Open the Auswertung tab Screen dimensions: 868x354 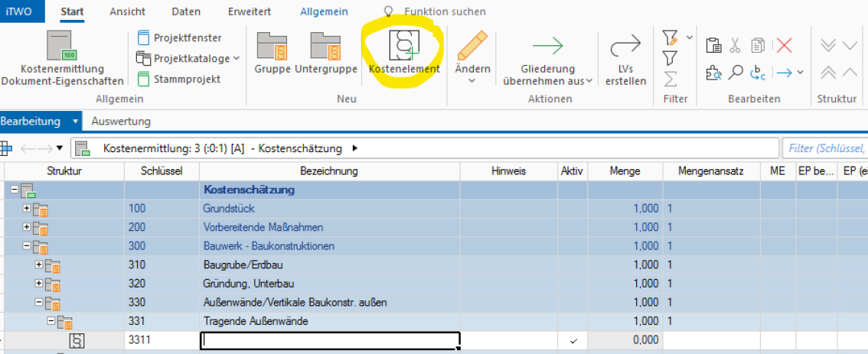tap(121, 121)
